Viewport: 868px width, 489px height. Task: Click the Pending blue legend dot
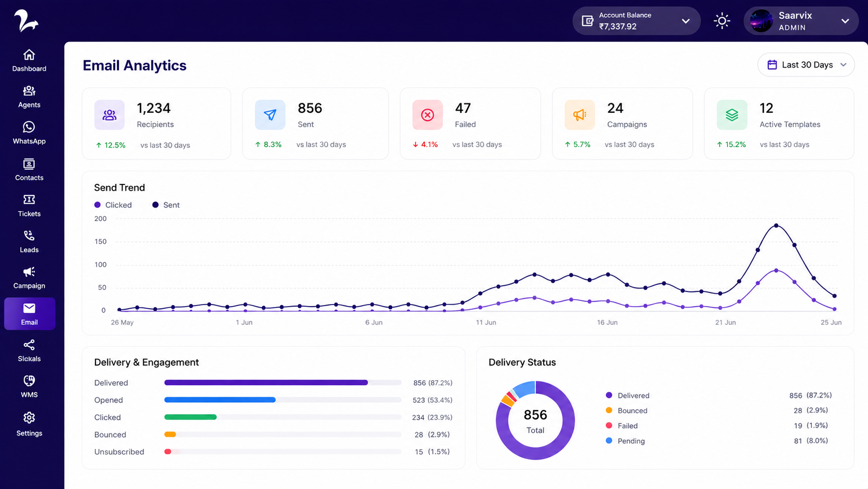(609, 441)
